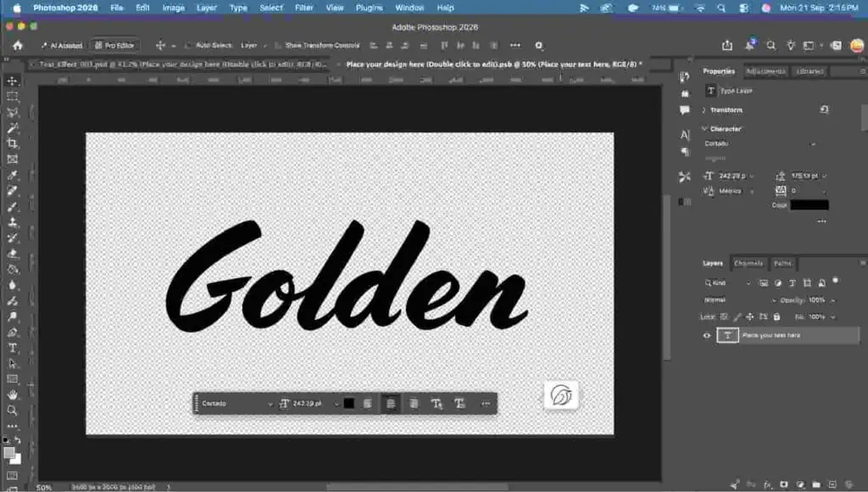Click more options in the options bar
Screen dimensions: 868x492
(x=515, y=46)
